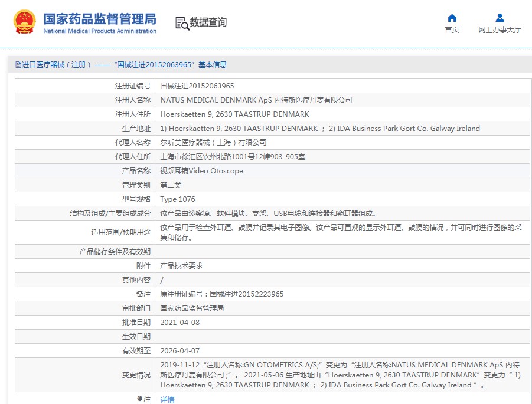Select approving department 国家药品监督管理局 value

192,308
